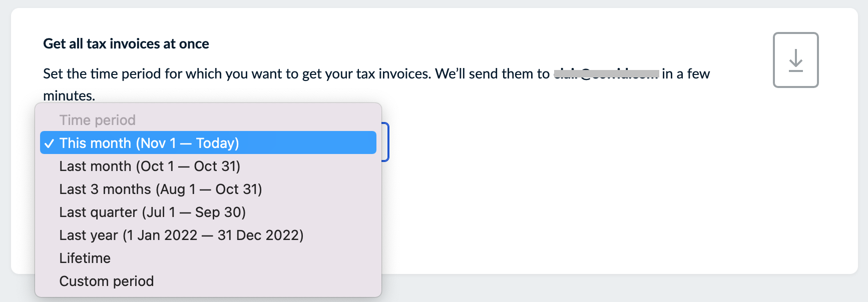Select "This month (Nov 1 — Today)" option
This screenshot has width=868, height=302.
(x=149, y=142)
